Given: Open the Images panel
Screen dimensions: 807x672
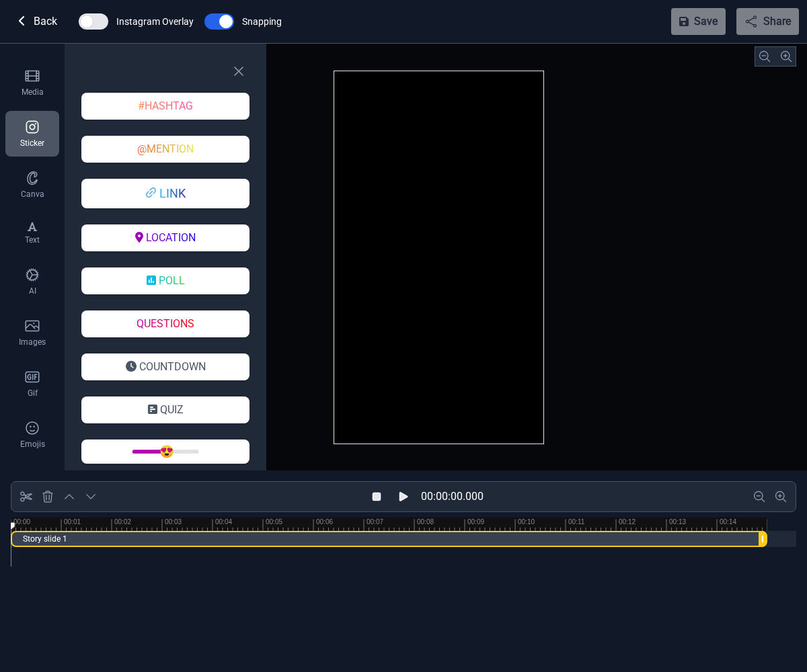Looking at the screenshot, I should point(32,332).
